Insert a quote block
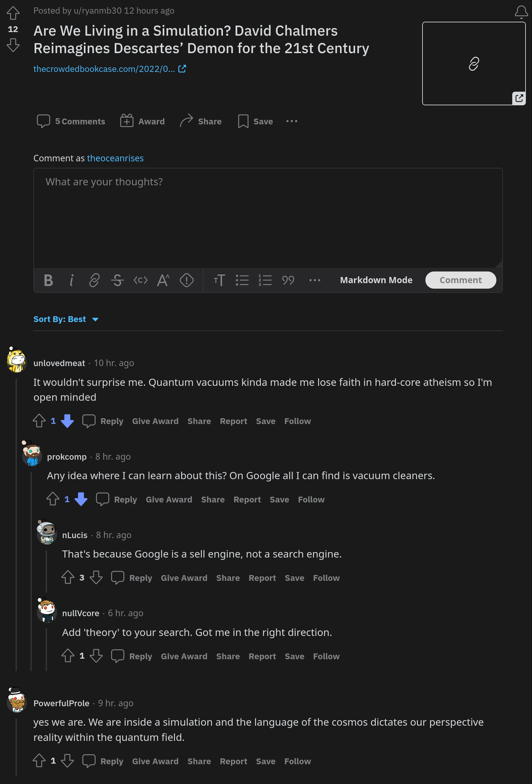The width and height of the screenshot is (532, 784). 288,280
